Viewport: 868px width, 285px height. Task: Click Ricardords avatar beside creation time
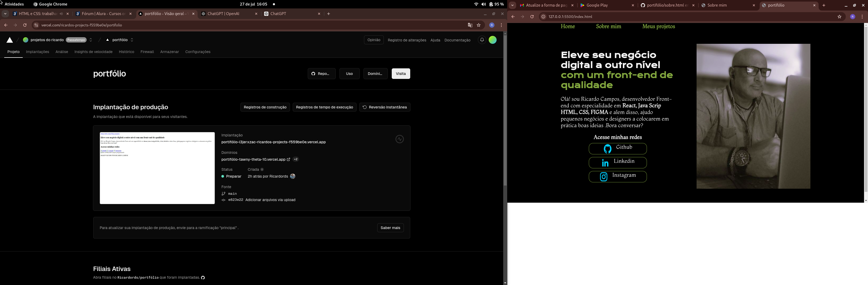pos(292,176)
